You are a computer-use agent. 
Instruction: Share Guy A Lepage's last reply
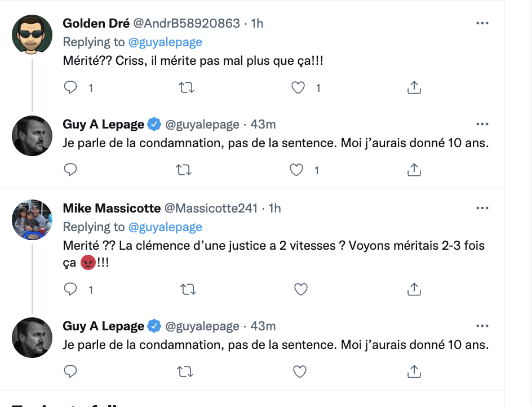414,371
